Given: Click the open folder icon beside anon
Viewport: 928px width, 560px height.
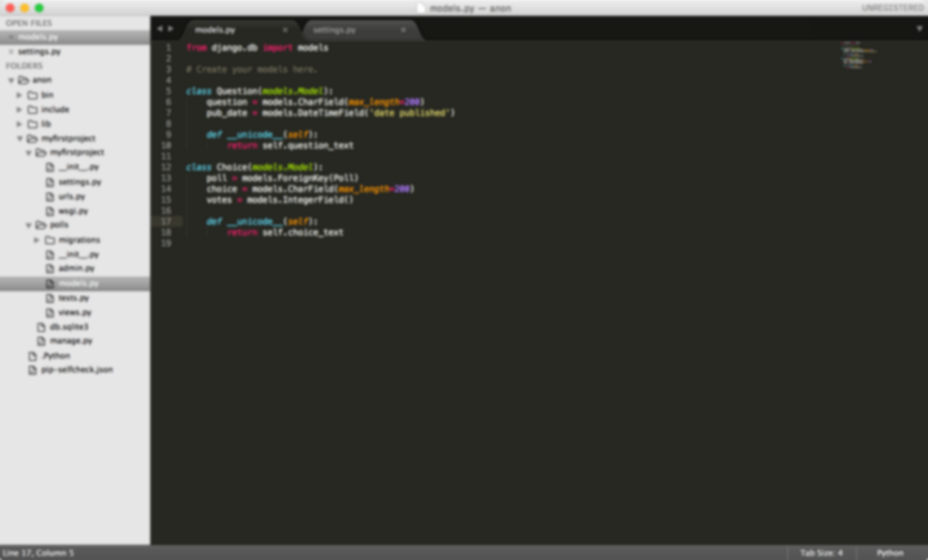Looking at the screenshot, I should click(x=23, y=80).
